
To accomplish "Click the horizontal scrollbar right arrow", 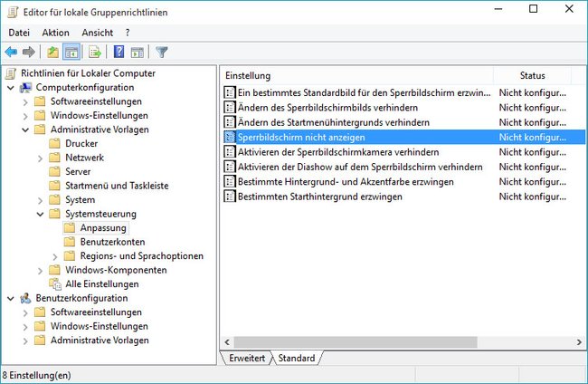I will tap(579, 342).
